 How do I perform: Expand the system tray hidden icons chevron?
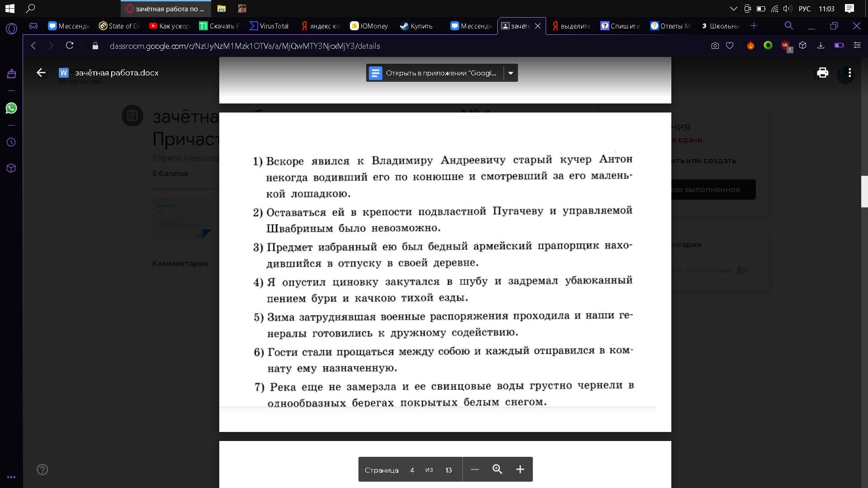click(x=733, y=9)
